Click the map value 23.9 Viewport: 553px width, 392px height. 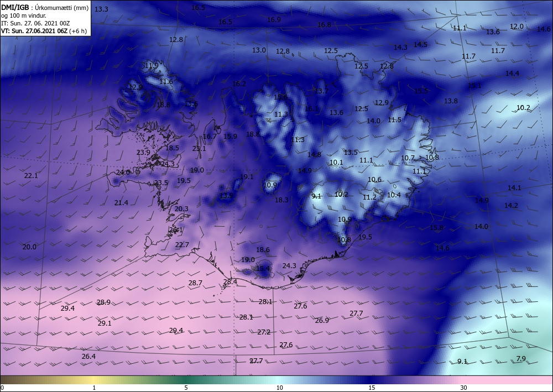tap(144, 152)
